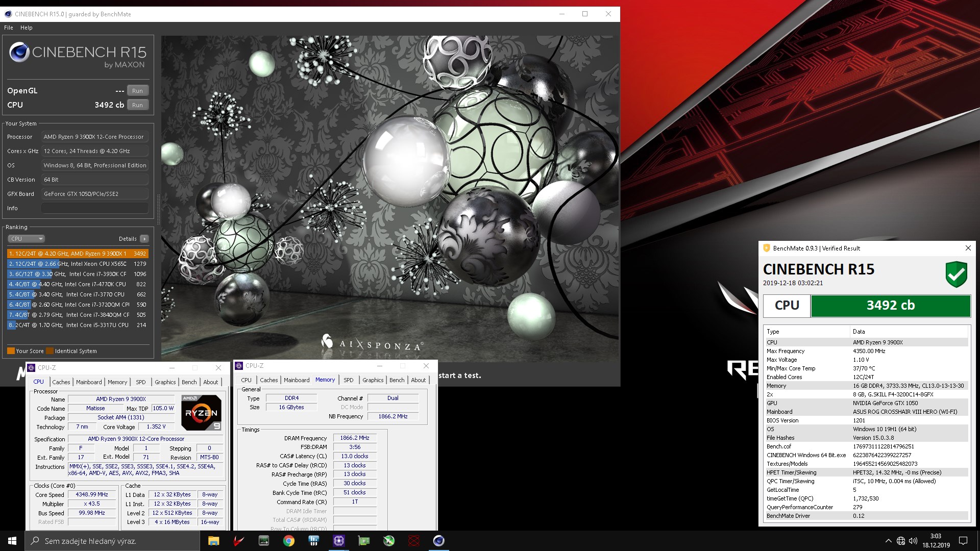Open the network status tray icon
The image size is (980, 551).
coord(901,541)
